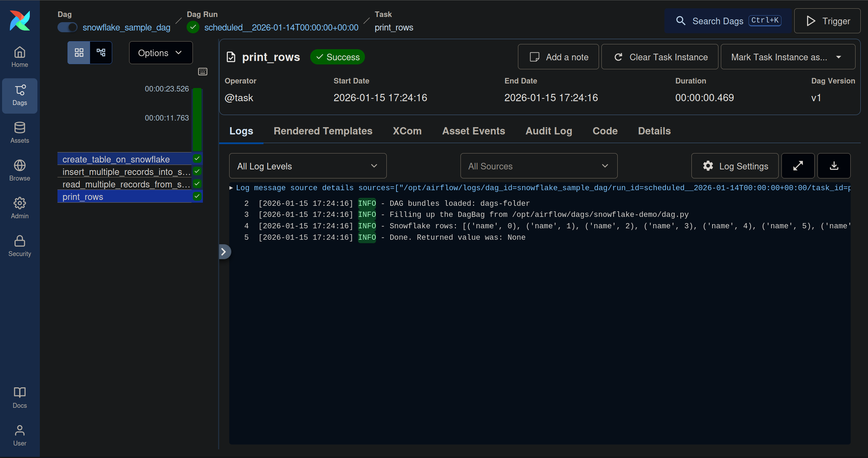Click the 00:00:11.763 duration label
Image resolution: width=868 pixels, height=458 pixels.
[167, 118]
